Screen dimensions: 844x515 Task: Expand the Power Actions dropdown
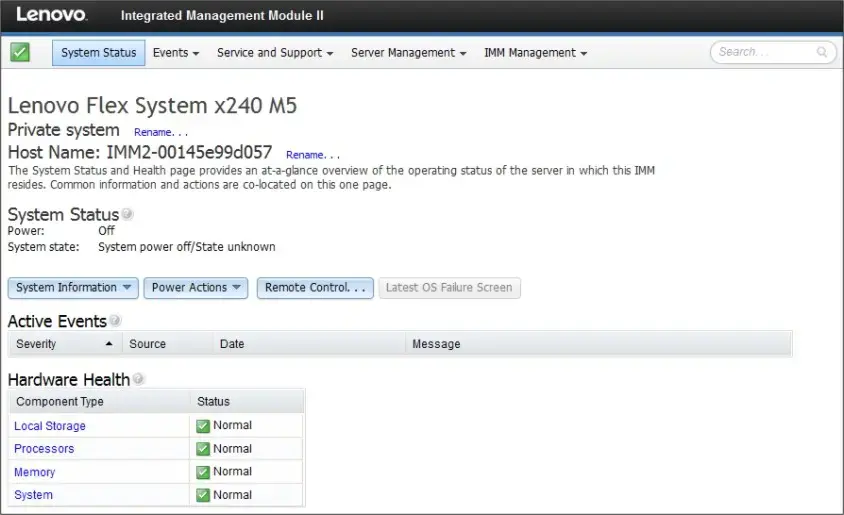196,288
